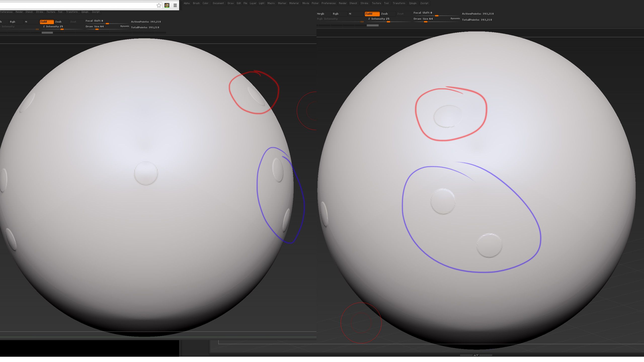This screenshot has height=362, width=644.
Task: Toggle Zadd in right ZBrush window
Action: tap(372, 14)
